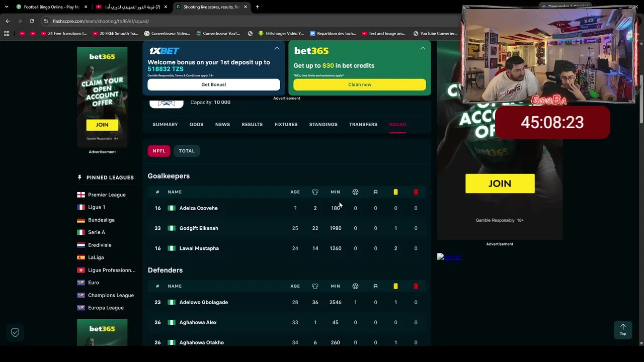644x362 pixels.
Task: Click the Top scroll-to-top button
Action: 623,329
